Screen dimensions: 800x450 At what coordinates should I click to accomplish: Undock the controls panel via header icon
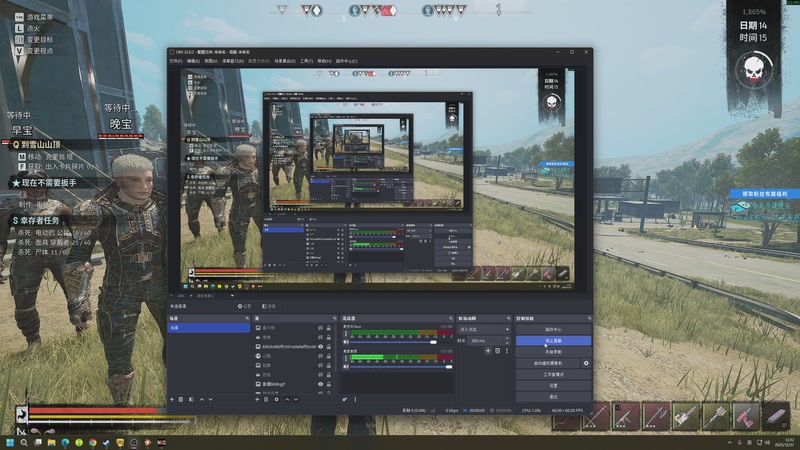tap(589, 318)
